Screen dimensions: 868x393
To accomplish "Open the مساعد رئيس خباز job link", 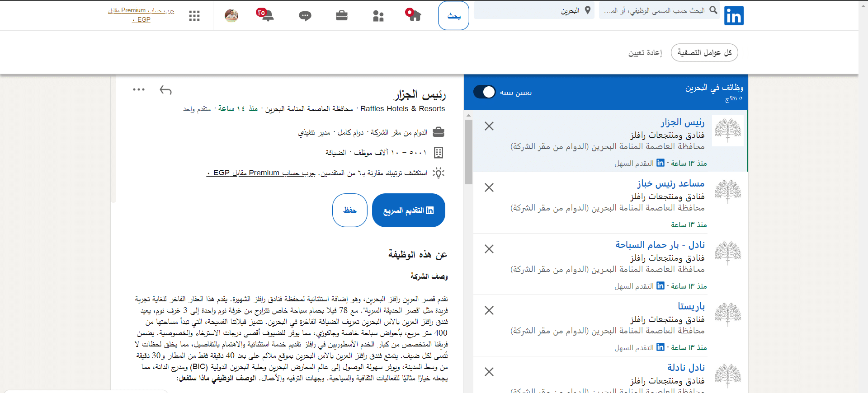I will tap(671, 184).
